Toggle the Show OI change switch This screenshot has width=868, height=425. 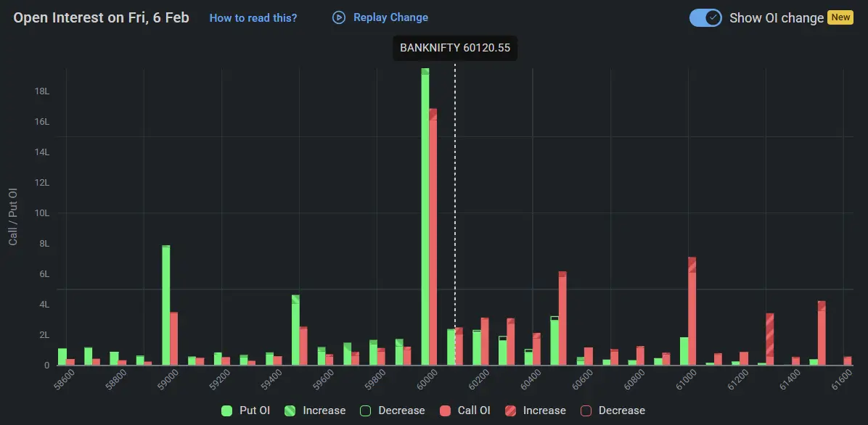click(705, 17)
